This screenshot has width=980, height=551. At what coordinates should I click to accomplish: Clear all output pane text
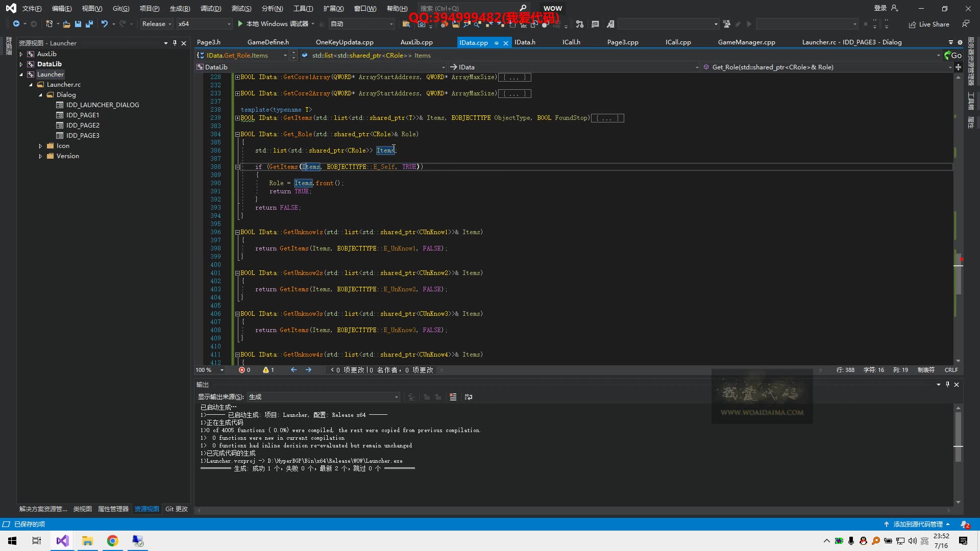pos(453,397)
